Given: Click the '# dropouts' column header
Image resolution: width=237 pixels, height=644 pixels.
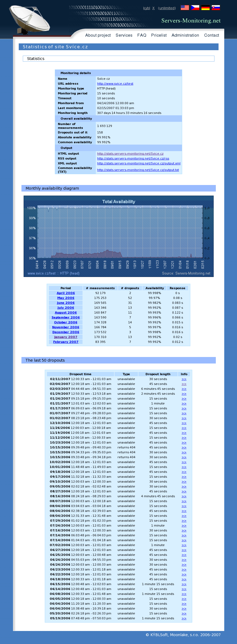Looking at the screenshot, I should click(x=130, y=288).
